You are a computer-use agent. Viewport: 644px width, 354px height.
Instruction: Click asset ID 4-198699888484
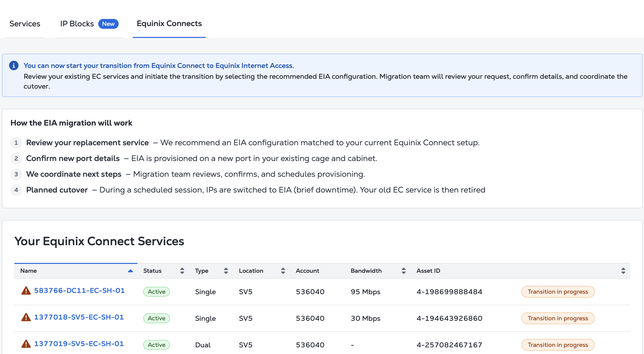449,292
